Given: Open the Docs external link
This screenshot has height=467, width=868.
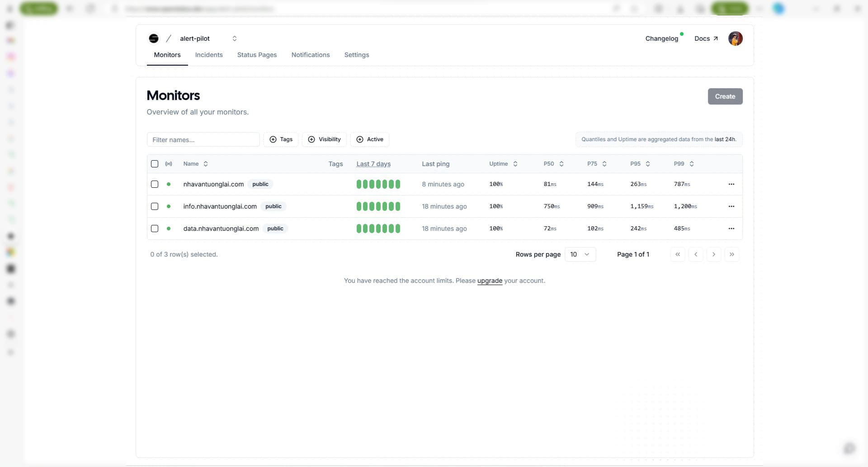Looking at the screenshot, I should point(706,38).
